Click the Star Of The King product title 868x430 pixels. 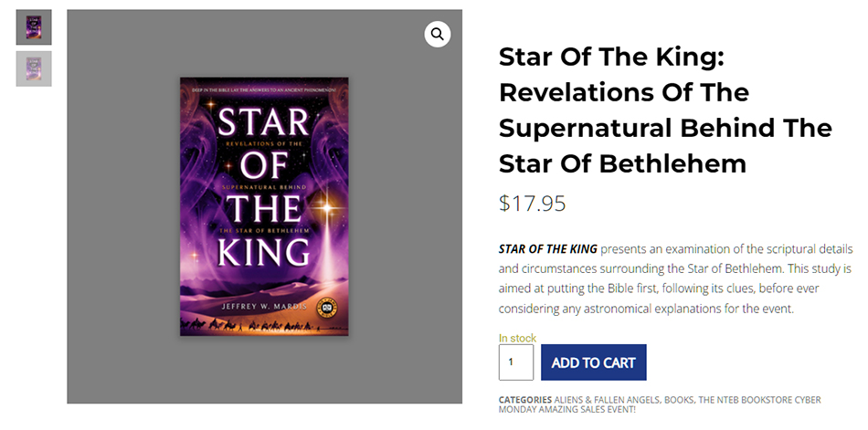tap(665, 110)
